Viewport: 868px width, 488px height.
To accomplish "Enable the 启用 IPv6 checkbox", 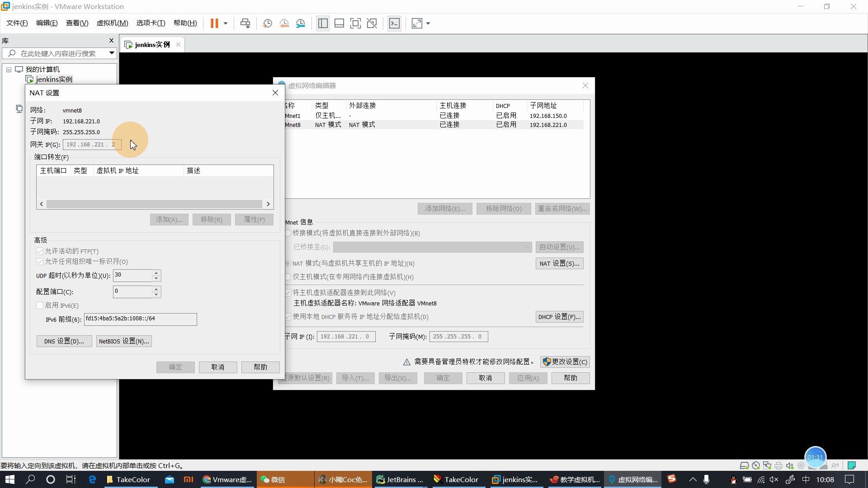I will (40, 305).
